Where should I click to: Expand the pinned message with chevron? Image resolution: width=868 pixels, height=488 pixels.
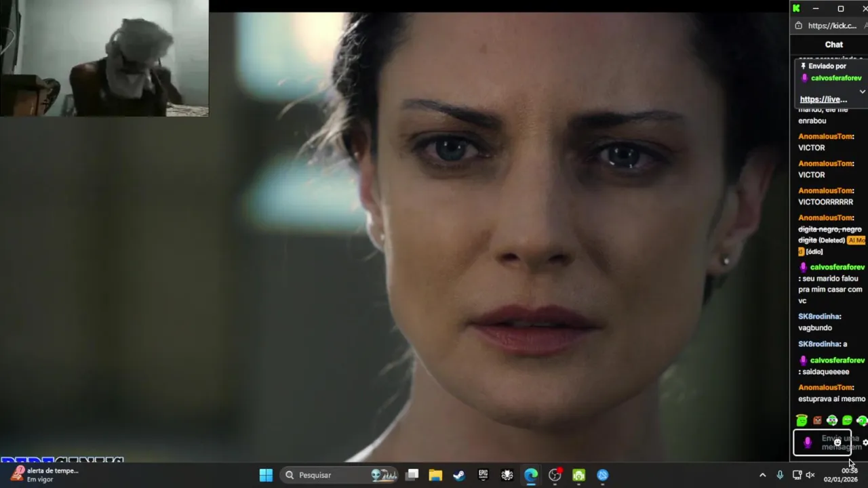pos(862,91)
